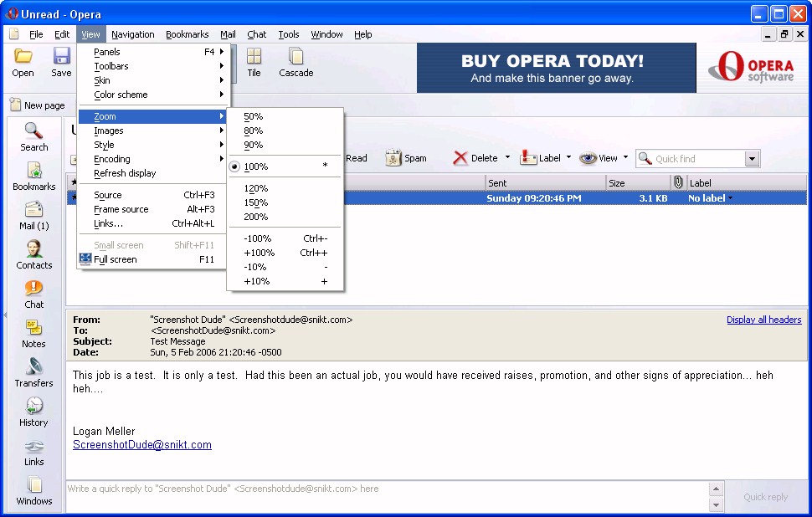Open the Search panel icon
812x517 pixels.
(x=33, y=131)
